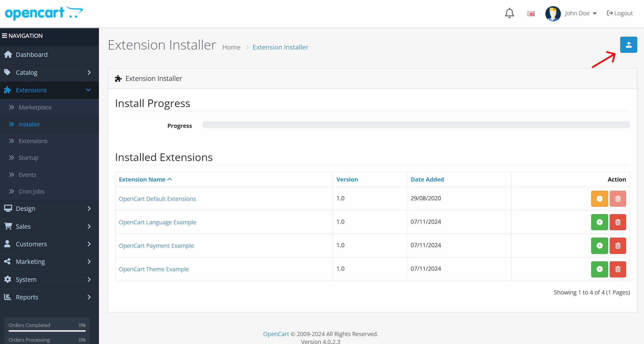Toggle visibility of System menu items

[x=48, y=279]
